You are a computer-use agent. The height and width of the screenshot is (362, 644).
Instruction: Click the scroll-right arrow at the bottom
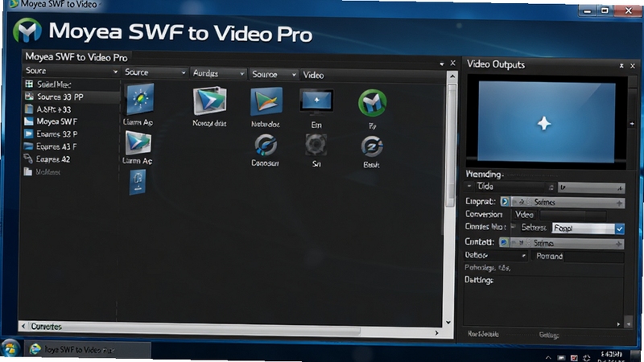(436, 333)
